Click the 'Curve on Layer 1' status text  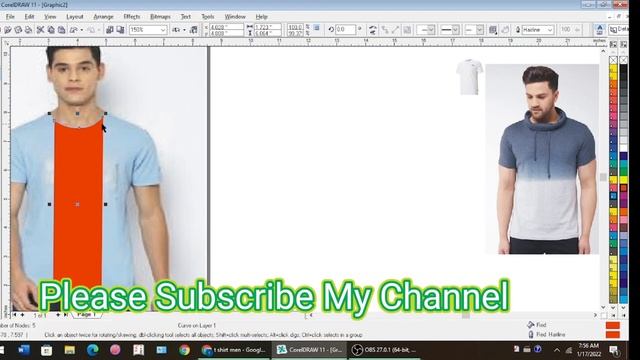(197, 326)
